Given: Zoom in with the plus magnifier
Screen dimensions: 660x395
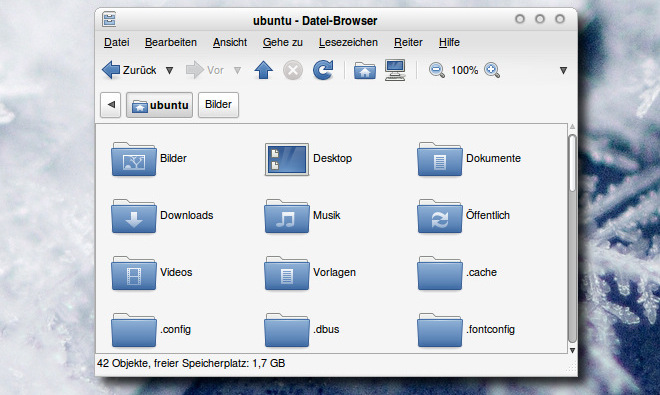Looking at the screenshot, I should (492, 70).
